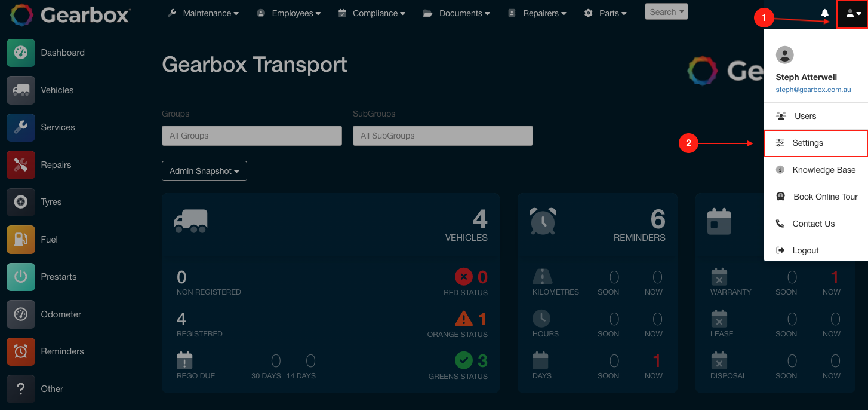Click Book Online Tour option
This screenshot has height=410, width=868.
click(825, 196)
